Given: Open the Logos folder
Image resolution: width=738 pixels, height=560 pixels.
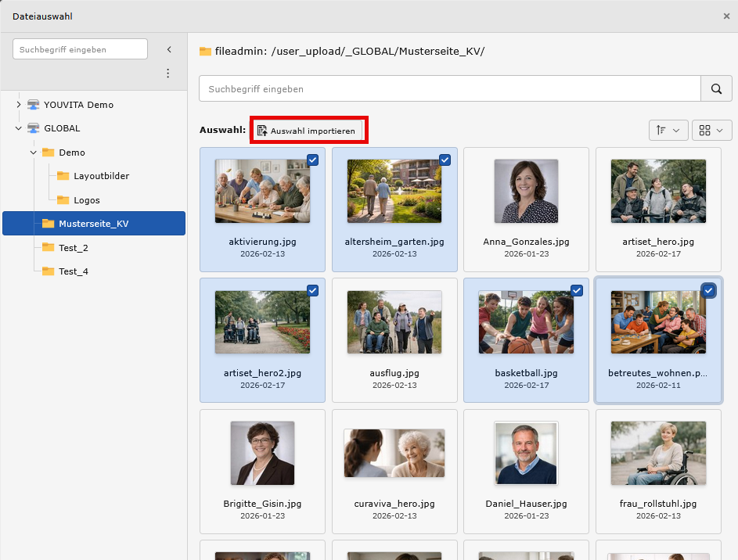Looking at the screenshot, I should [x=87, y=199].
